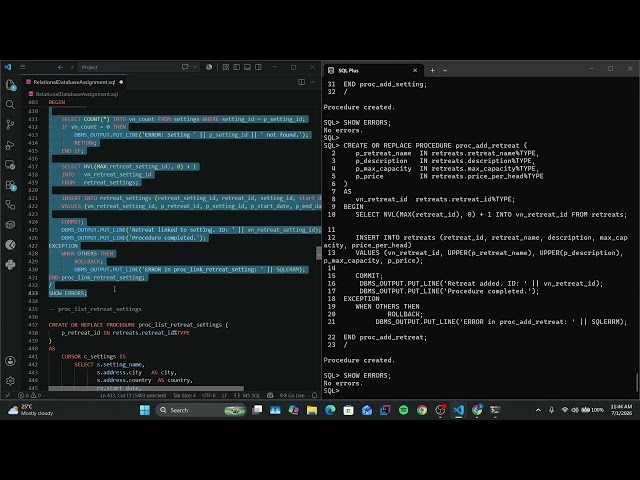Viewport: 640px width, 480px height.
Task: Click the 'SHOW ERRORS;' line in editor
Action: 68,293
